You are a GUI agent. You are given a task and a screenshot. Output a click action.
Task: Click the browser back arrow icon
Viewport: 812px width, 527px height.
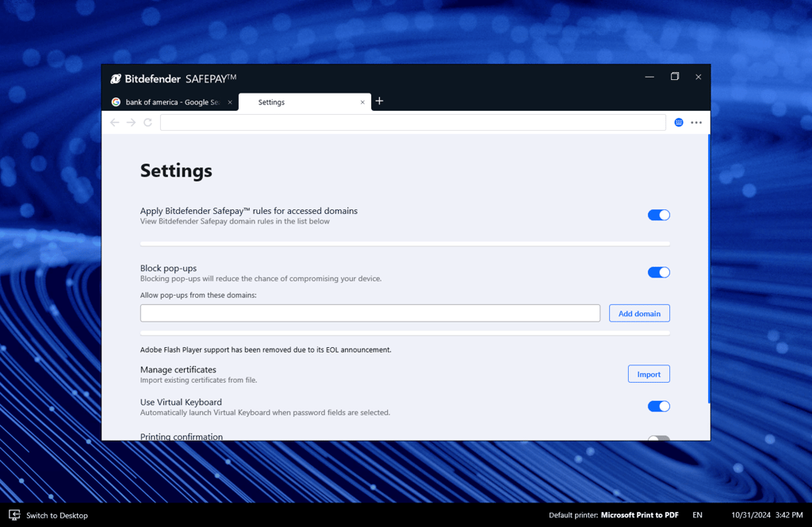pyautogui.click(x=114, y=122)
